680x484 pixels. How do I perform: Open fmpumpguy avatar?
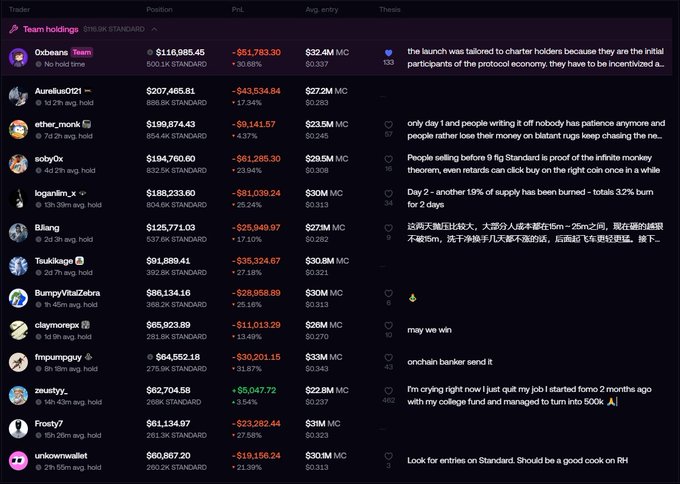tap(18, 362)
